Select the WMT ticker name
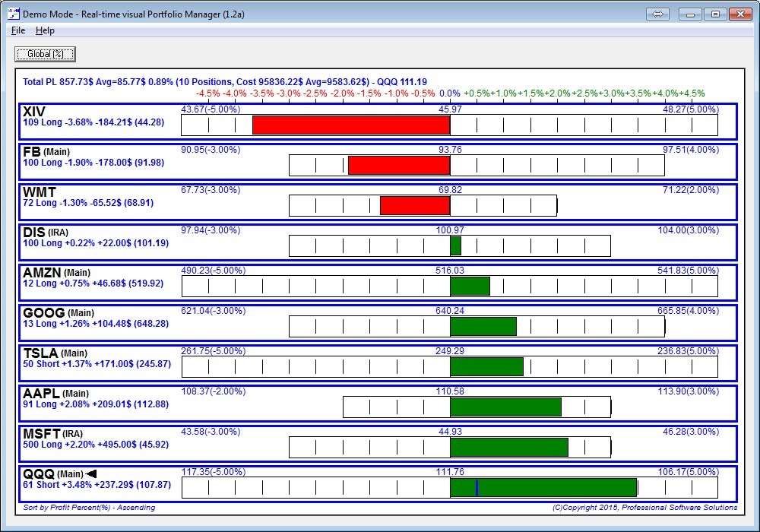Viewport: 760px width, 532px height. (40, 192)
